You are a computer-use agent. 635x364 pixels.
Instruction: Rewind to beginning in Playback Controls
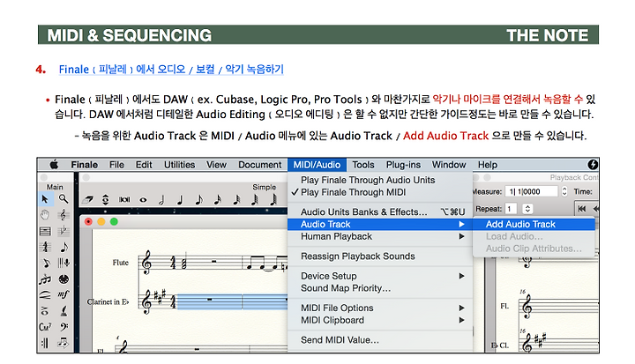581,209
